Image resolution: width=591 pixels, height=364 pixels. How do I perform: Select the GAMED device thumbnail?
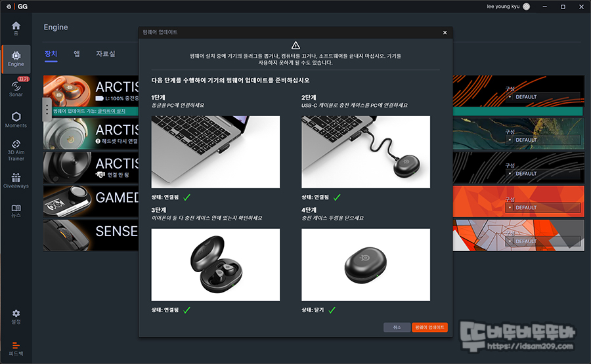pos(67,201)
